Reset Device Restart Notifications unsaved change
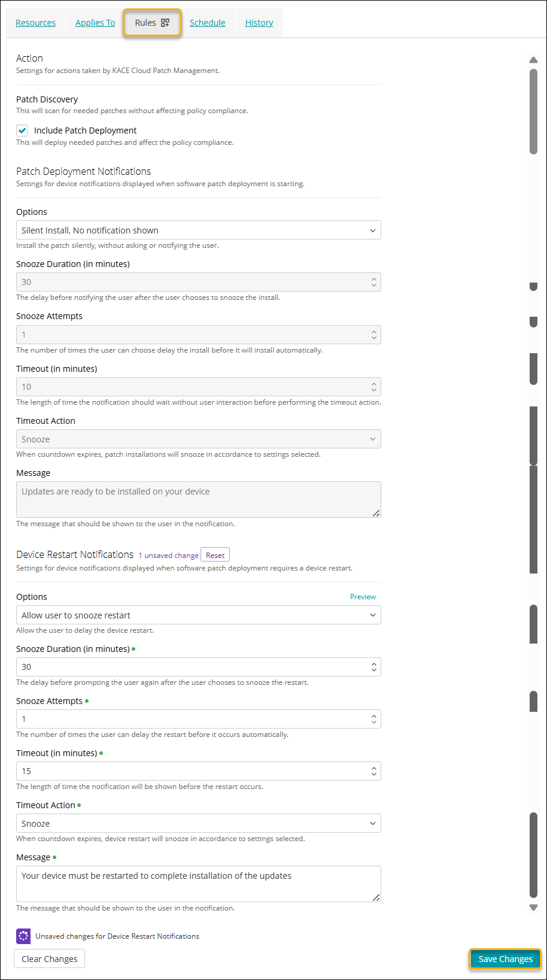The width and height of the screenshot is (547, 980). (x=215, y=555)
